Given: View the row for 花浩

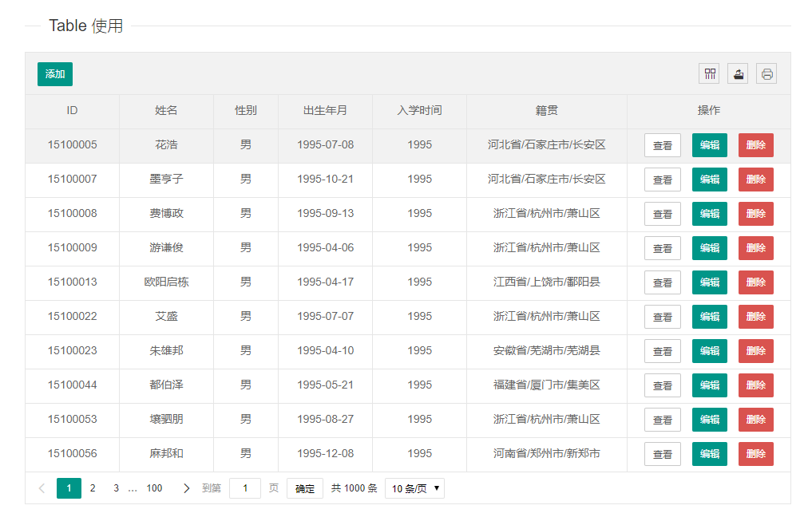Looking at the screenshot, I should (663, 145).
